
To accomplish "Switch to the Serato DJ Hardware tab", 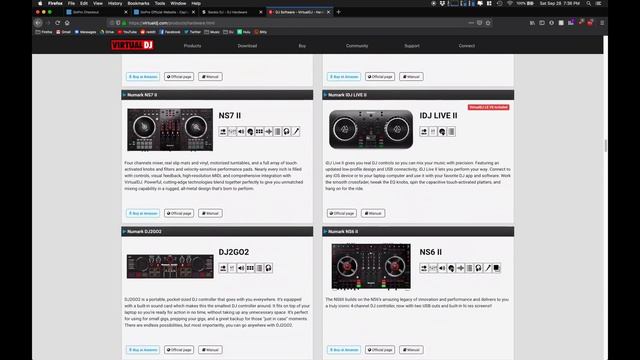I will (x=231, y=12).
